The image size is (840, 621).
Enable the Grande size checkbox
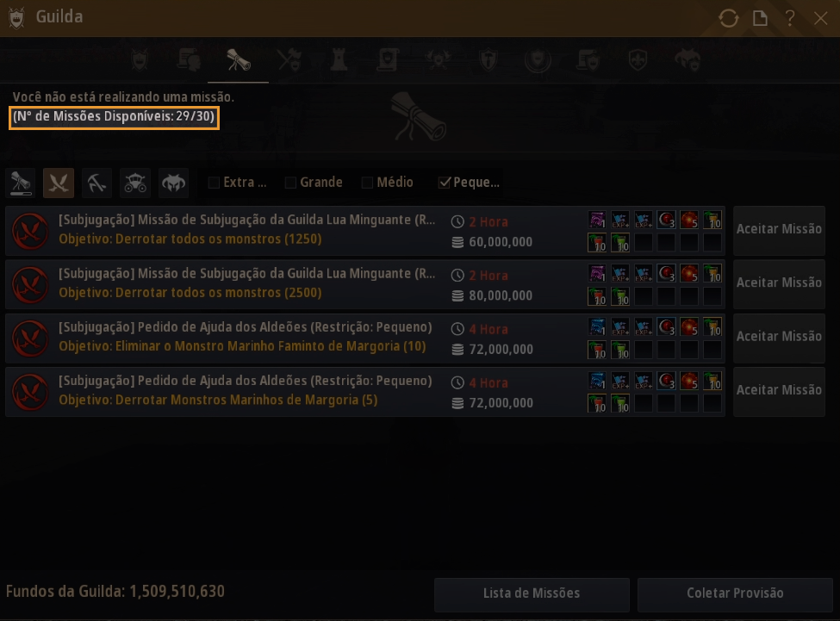point(290,183)
